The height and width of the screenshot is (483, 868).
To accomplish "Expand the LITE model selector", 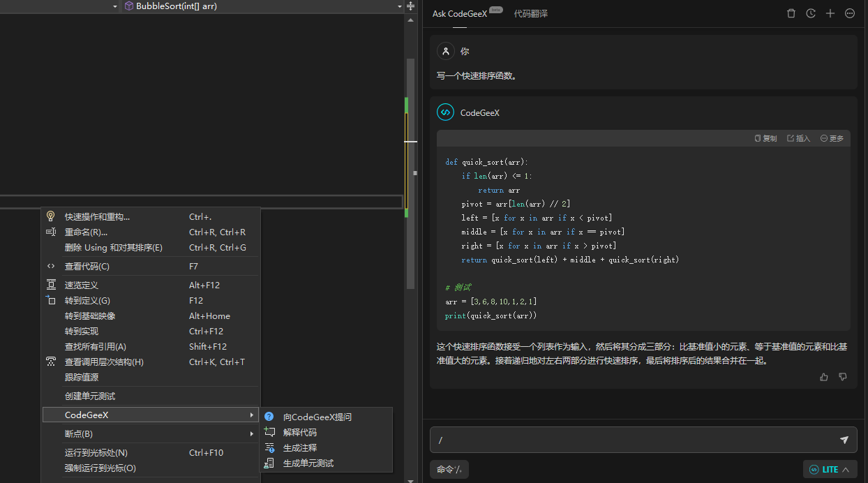I will (x=830, y=468).
